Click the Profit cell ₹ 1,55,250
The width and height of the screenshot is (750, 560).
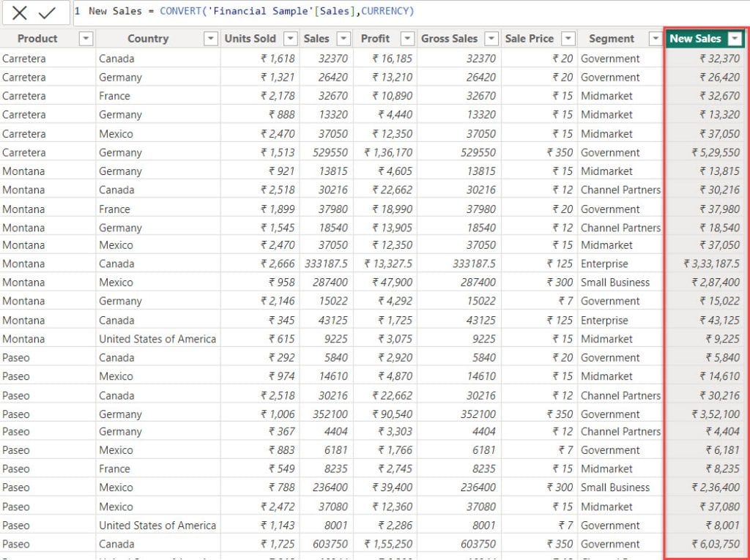click(x=385, y=544)
